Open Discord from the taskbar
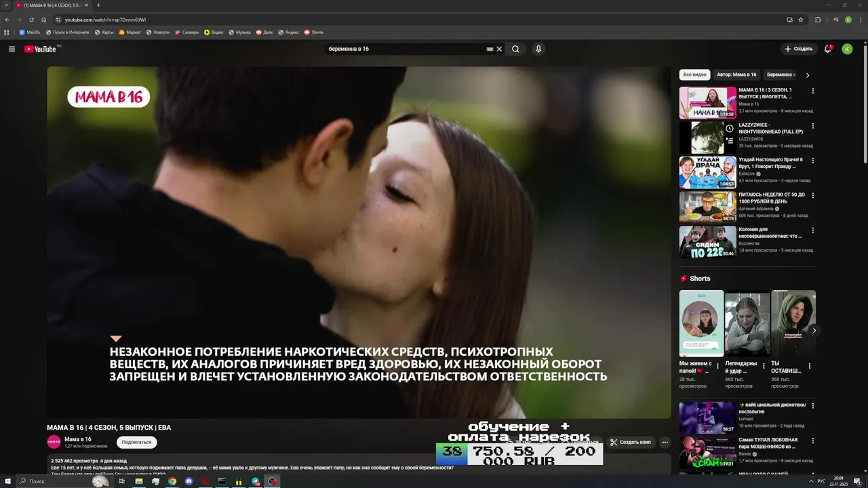 tap(189, 481)
